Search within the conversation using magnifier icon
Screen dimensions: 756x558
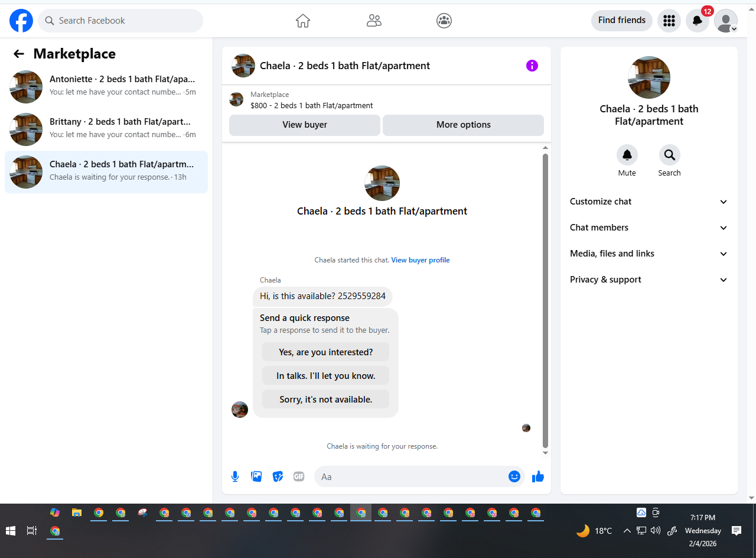pyautogui.click(x=670, y=155)
